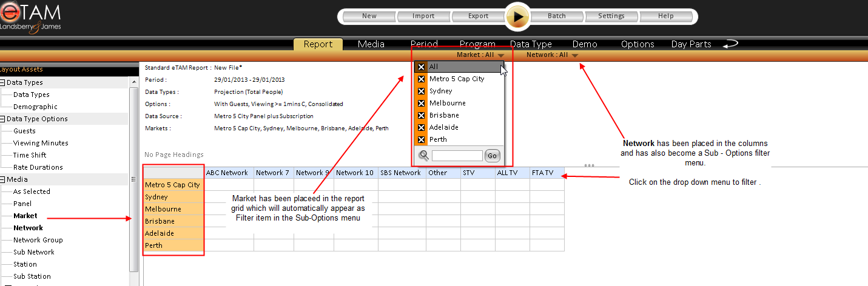Switch to the Report tab
The image size is (868, 286).
pos(318,44)
